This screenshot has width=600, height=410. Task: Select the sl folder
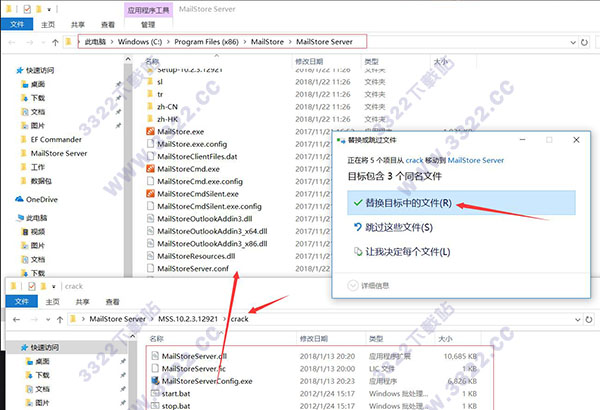point(160,82)
